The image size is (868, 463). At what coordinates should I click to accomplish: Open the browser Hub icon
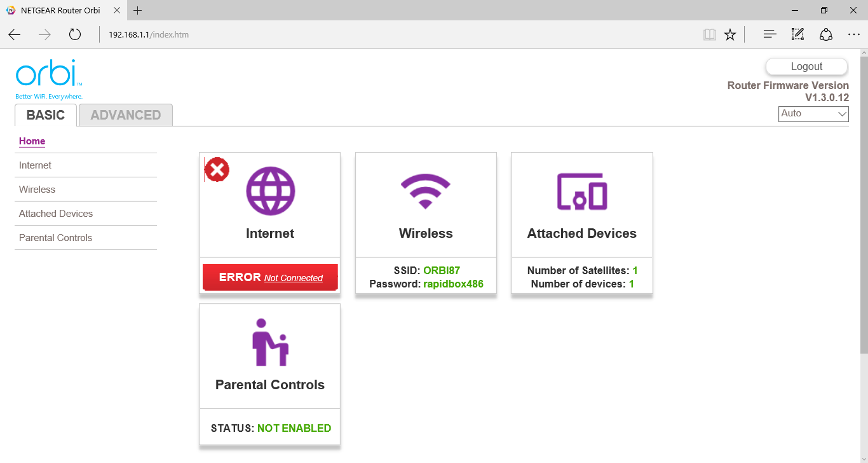(x=770, y=34)
